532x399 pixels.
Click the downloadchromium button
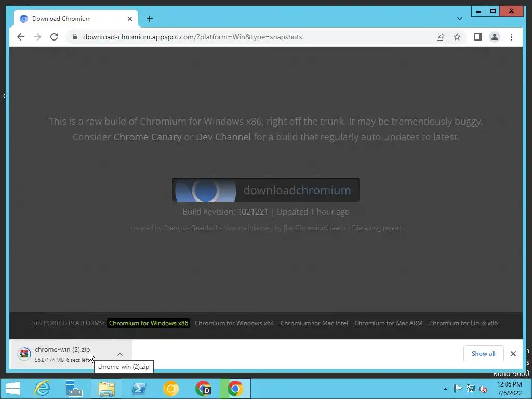pos(265,190)
